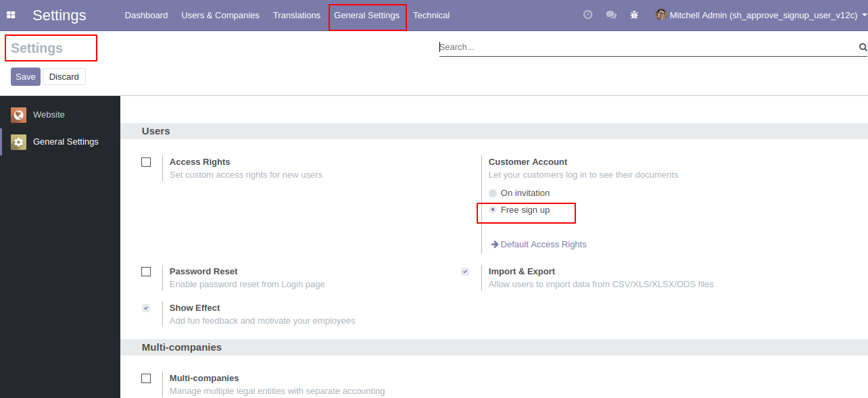
Task: Open the Dashboard menu
Action: click(x=146, y=15)
